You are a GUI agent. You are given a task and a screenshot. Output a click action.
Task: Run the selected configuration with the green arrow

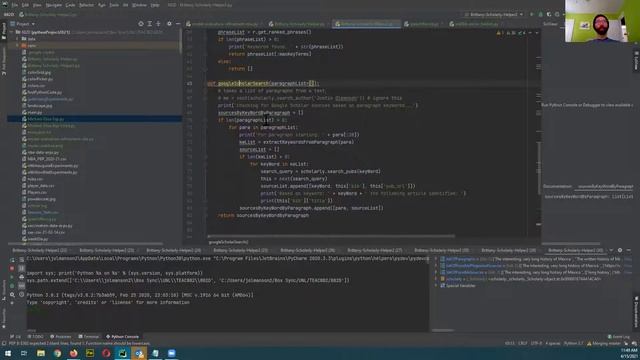pos(531,14)
